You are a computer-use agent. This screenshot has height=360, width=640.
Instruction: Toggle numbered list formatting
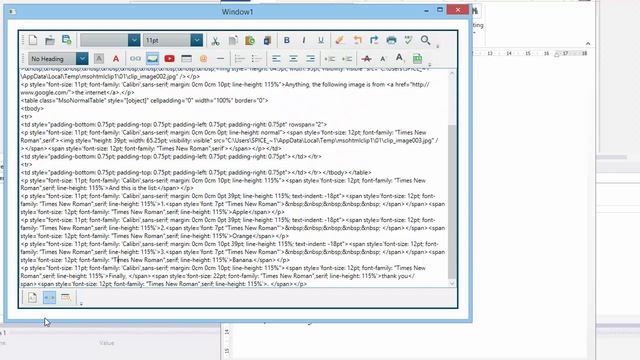click(240, 59)
